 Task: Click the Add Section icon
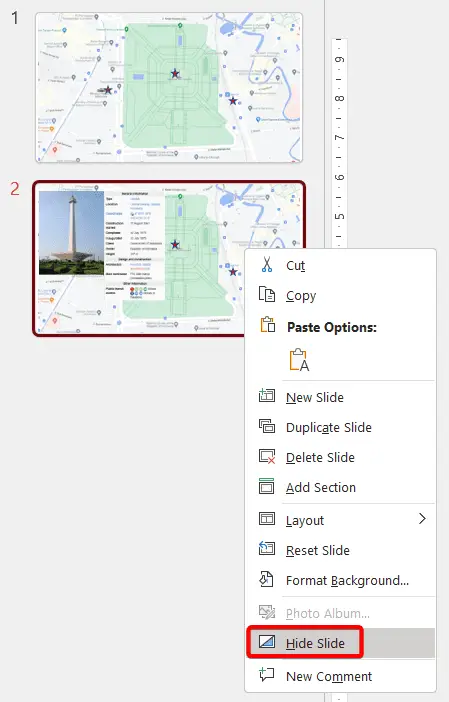tap(267, 486)
